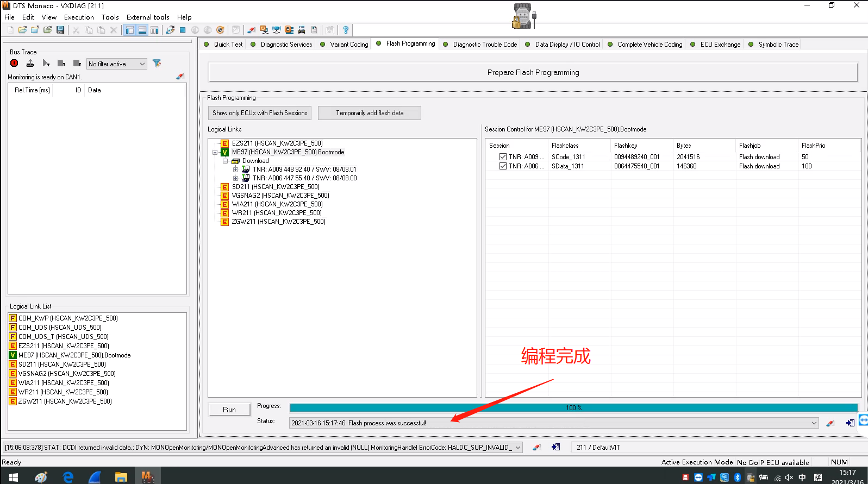The width and height of the screenshot is (868, 484).
Task: Click the bus trace filter funnel icon
Action: point(157,64)
